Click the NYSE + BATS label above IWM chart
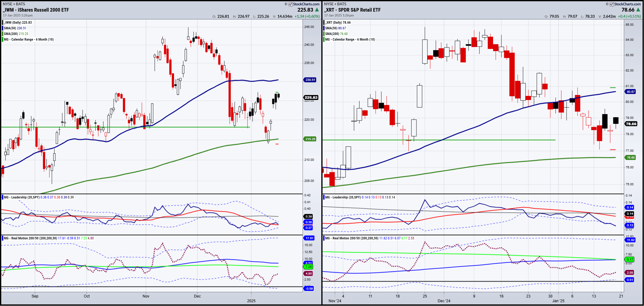The image size is (644, 306). 14,4
